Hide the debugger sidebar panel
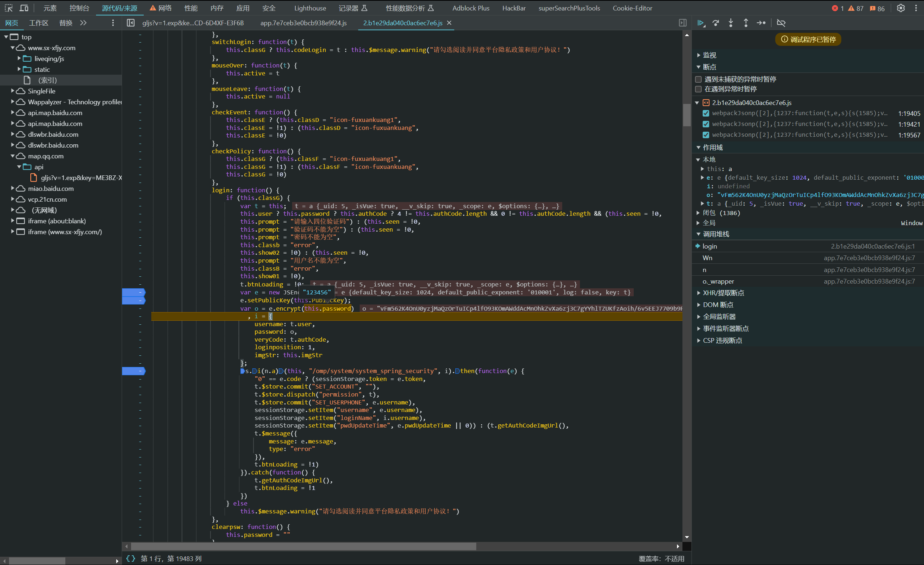 [x=683, y=23]
